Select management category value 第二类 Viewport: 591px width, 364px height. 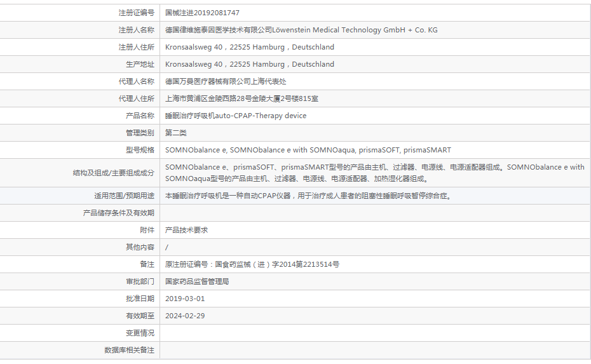coord(175,133)
